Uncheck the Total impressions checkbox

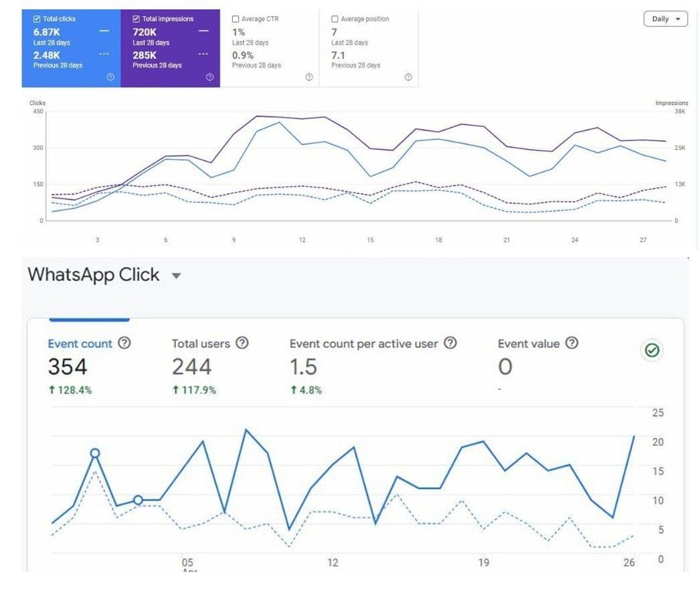click(x=136, y=19)
